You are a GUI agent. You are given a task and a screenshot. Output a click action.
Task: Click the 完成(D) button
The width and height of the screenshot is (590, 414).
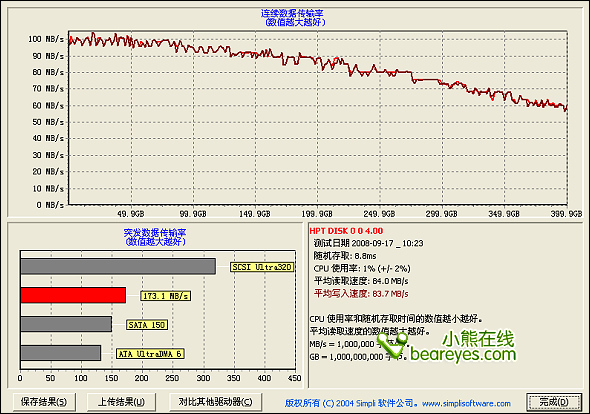[x=554, y=402]
